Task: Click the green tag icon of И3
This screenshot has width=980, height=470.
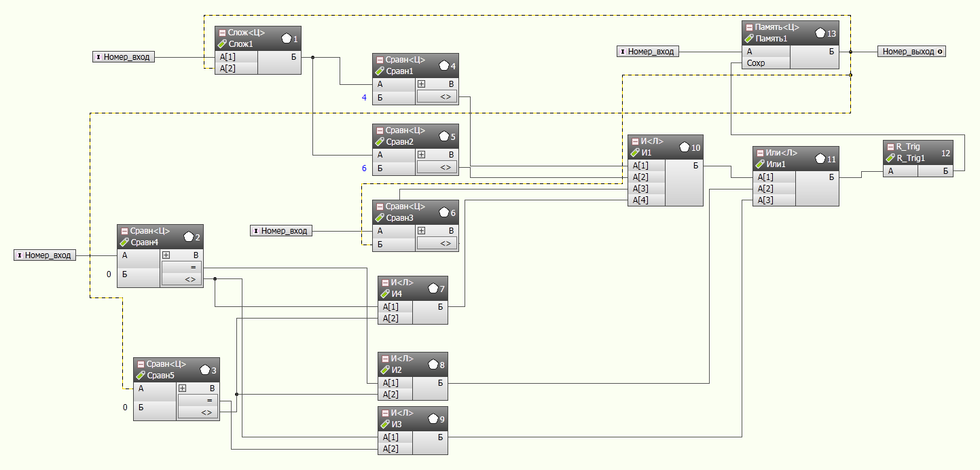Action: 385,424
